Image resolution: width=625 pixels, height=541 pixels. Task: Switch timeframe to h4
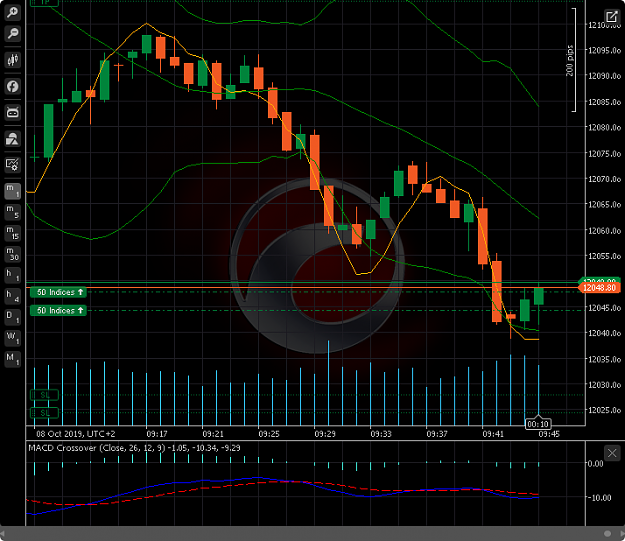pos(12,297)
